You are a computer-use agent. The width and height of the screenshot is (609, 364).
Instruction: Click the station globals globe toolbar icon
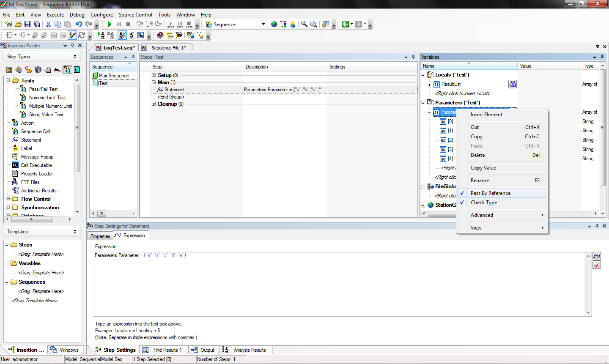click(x=274, y=24)
